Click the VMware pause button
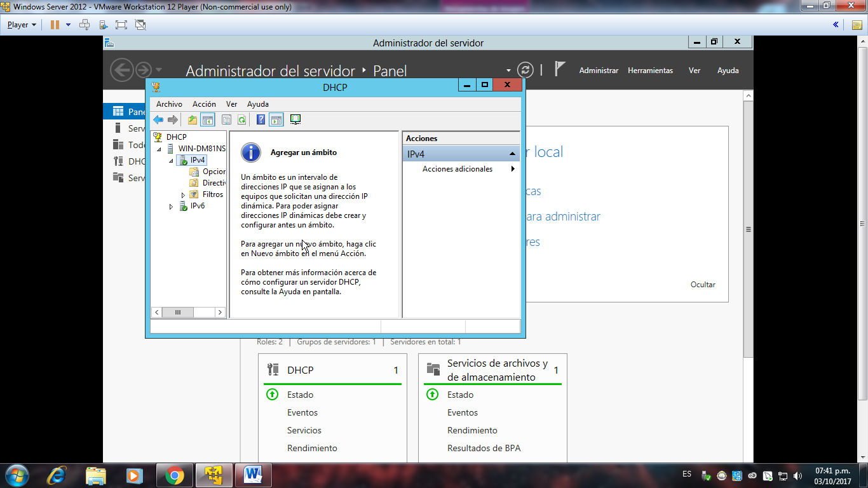Viewport: 868px width, 488px height. 55,25
